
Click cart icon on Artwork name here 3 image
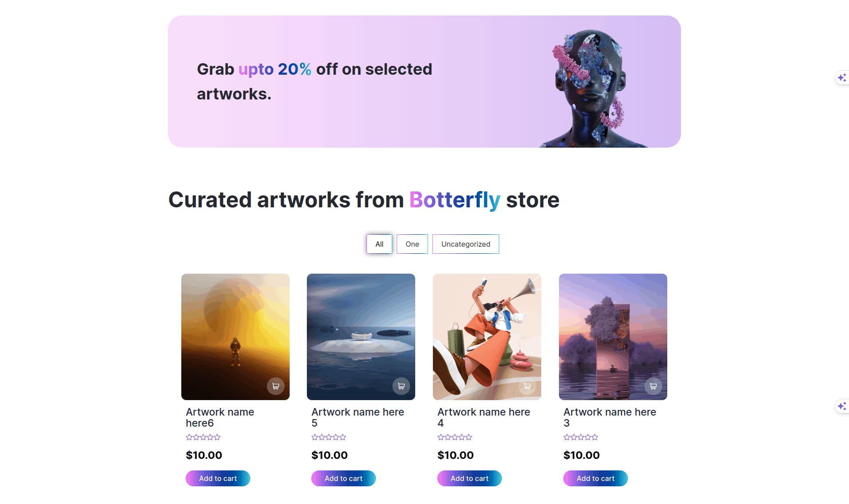[x=653, y=386]
